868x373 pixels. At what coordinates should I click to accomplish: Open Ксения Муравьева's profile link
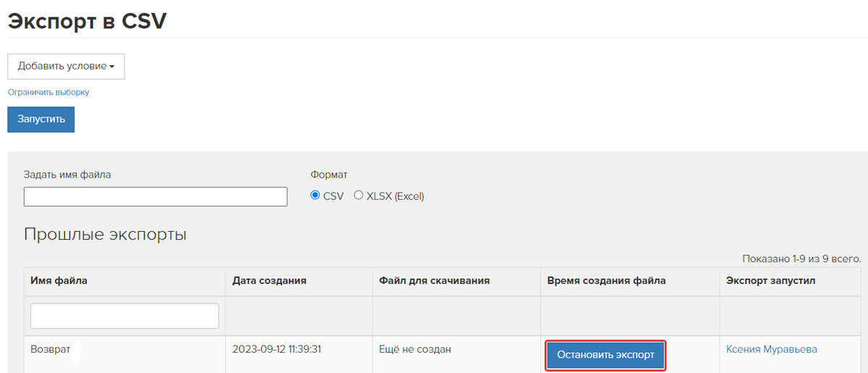coord(772,349)
